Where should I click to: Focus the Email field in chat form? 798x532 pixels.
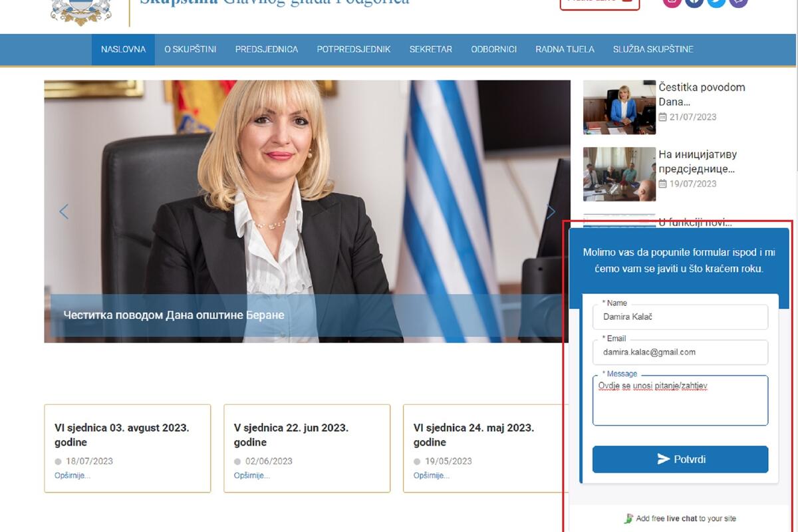tap(680, 352)
